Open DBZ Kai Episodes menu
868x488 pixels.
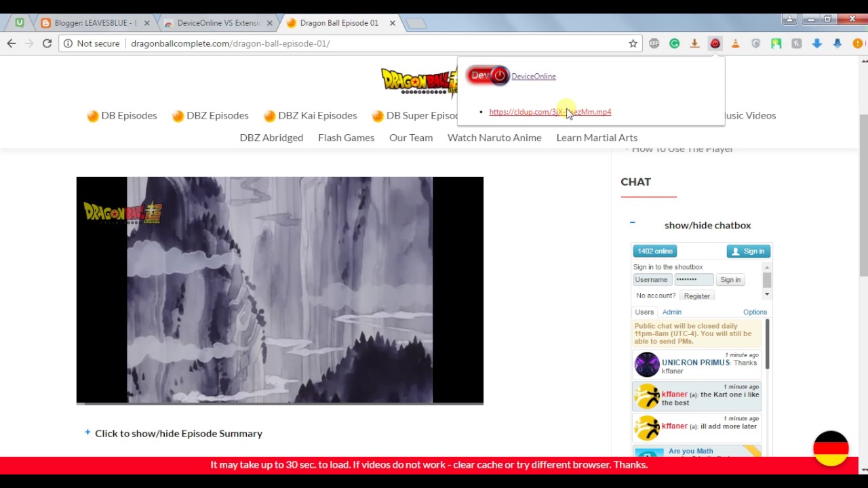(x=310, y=115)
